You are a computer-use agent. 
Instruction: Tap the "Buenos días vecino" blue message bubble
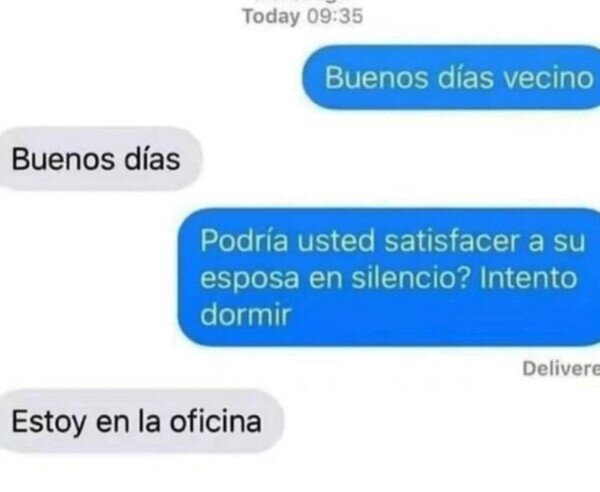click(x=451, y=77)
